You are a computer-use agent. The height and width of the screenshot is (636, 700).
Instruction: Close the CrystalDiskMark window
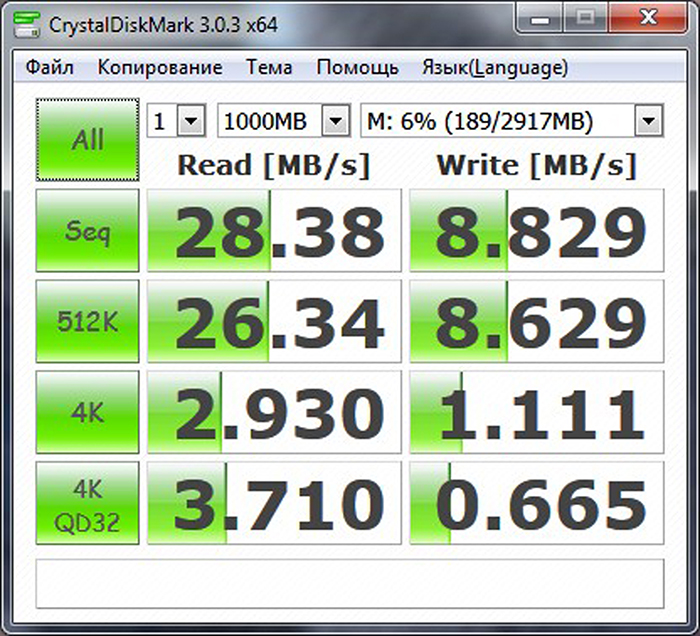[647, 19]
